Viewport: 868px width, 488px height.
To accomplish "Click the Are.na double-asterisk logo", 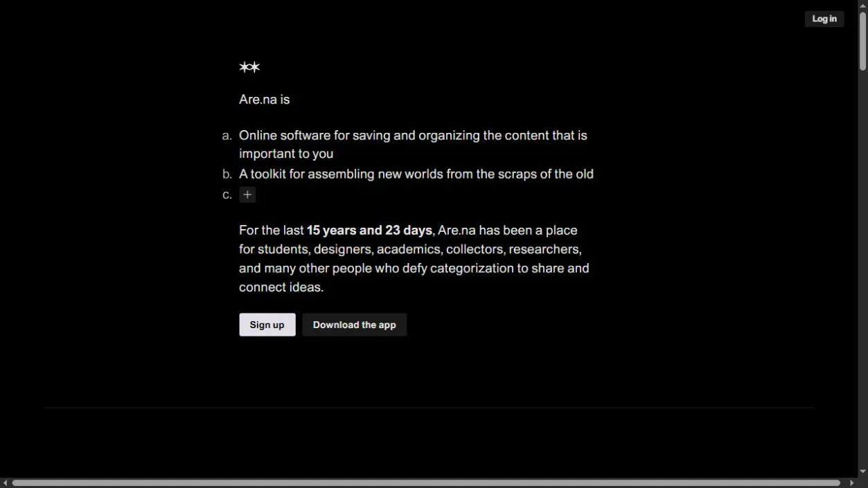I will tap(249, 67).
